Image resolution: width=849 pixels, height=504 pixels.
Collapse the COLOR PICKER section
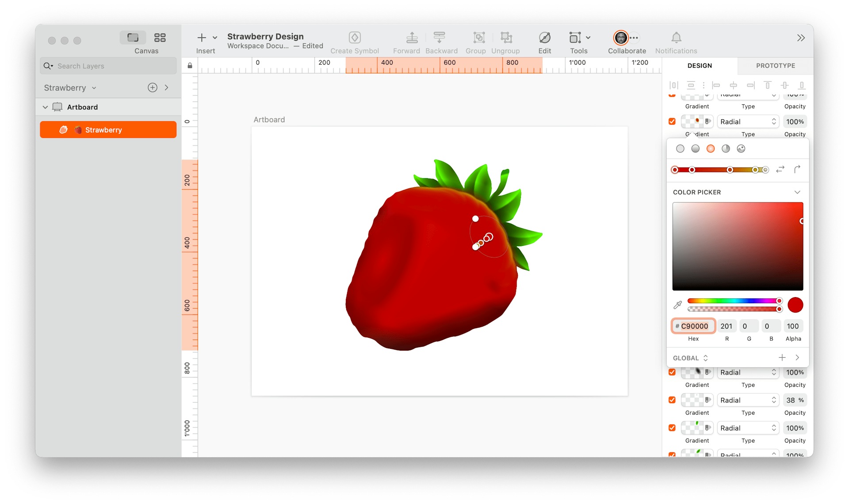point(797,192)
